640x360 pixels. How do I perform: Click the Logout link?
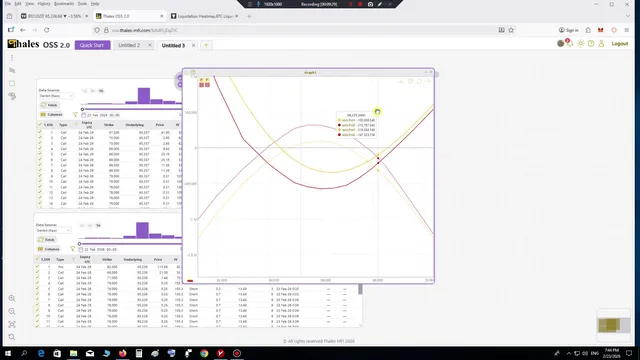pyautogui.click(x=620, y=44)
